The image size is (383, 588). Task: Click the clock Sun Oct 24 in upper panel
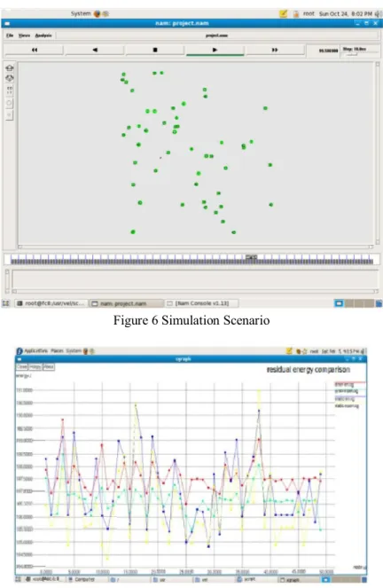(345, 13)
